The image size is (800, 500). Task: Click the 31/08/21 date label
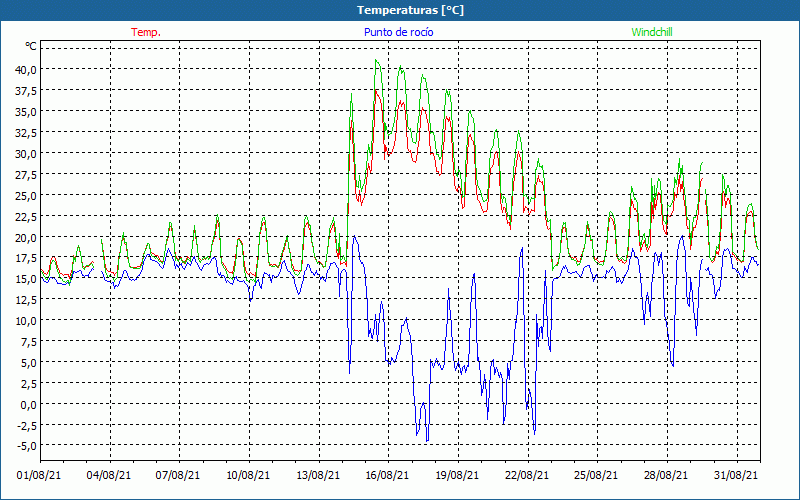(736, 475)
